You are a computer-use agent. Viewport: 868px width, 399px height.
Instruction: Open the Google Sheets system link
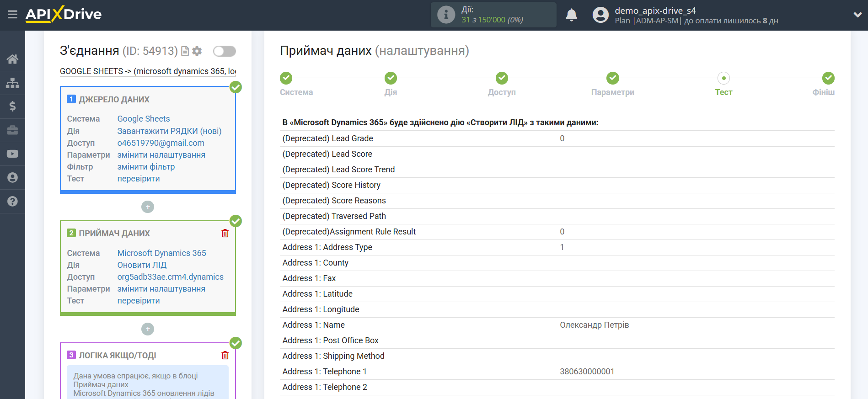(144, 119)
